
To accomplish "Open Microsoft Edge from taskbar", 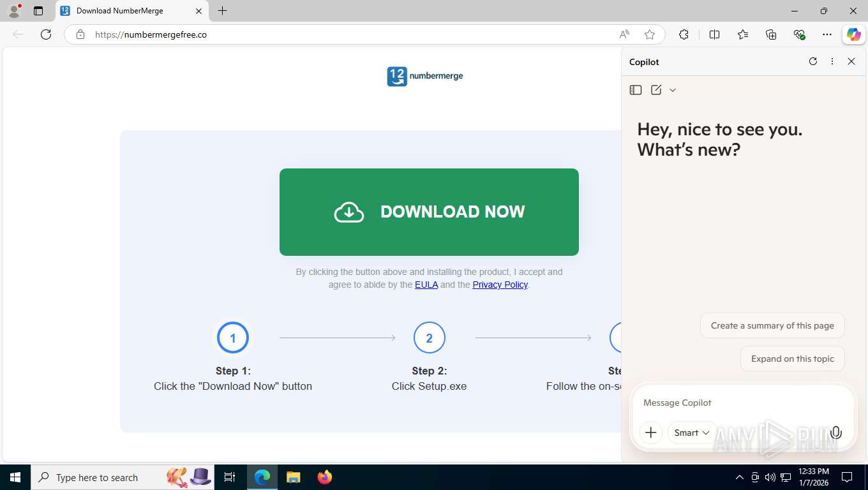I will point(262,477).
